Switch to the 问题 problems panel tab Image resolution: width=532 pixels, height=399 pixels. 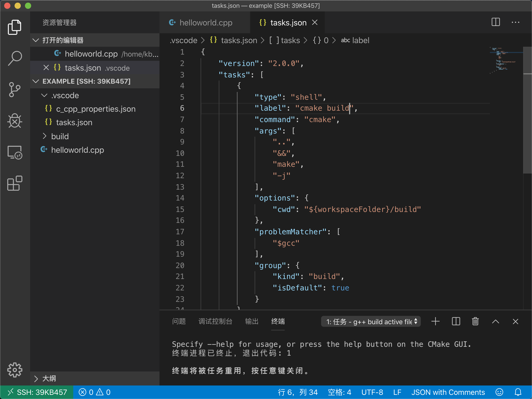click(179, 322)
